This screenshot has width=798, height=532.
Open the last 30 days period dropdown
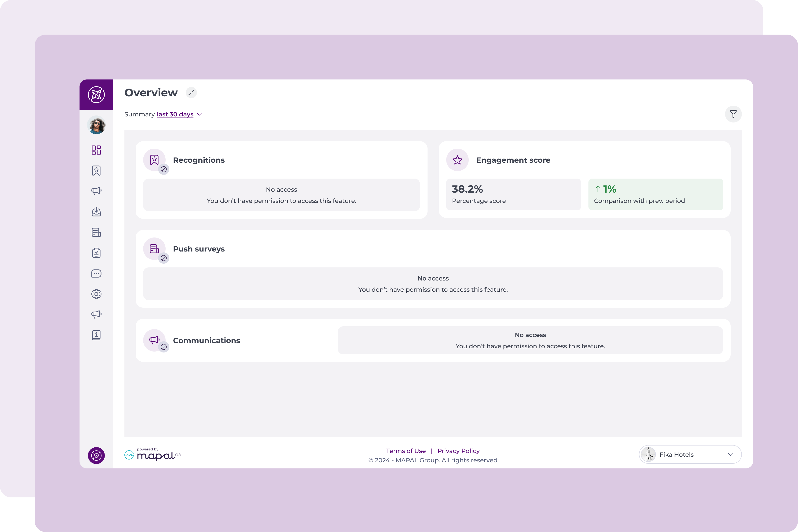175,114
